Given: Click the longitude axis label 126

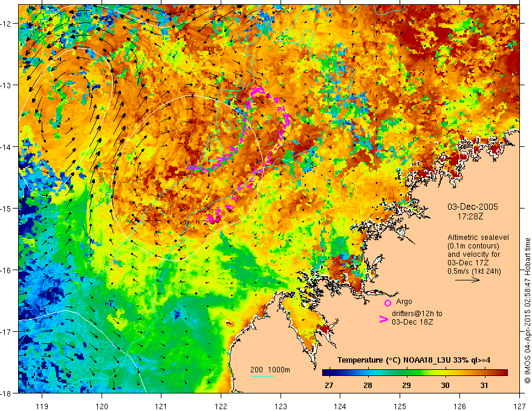Looking at the screenshot, I should point(459,406).
